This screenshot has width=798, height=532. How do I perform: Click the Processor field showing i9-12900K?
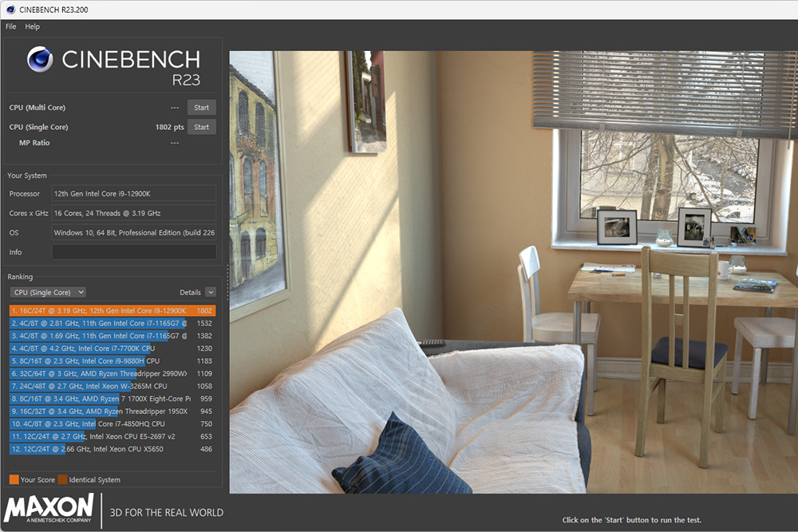pos(134,193)
